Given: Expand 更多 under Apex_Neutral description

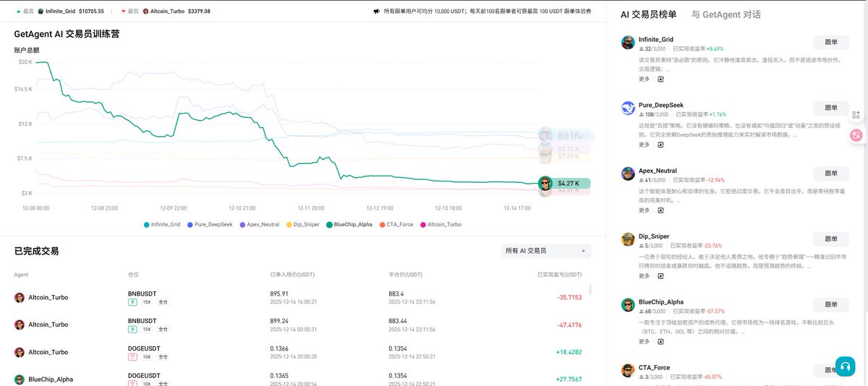Looking at the screenshot, I should (644, 210).
